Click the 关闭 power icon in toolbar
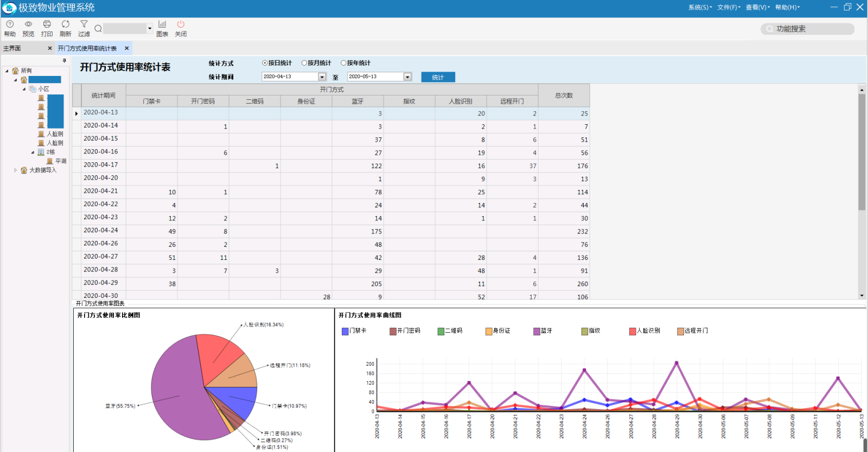Viewport: 868px width, 452px height. (x=181, y=24)
